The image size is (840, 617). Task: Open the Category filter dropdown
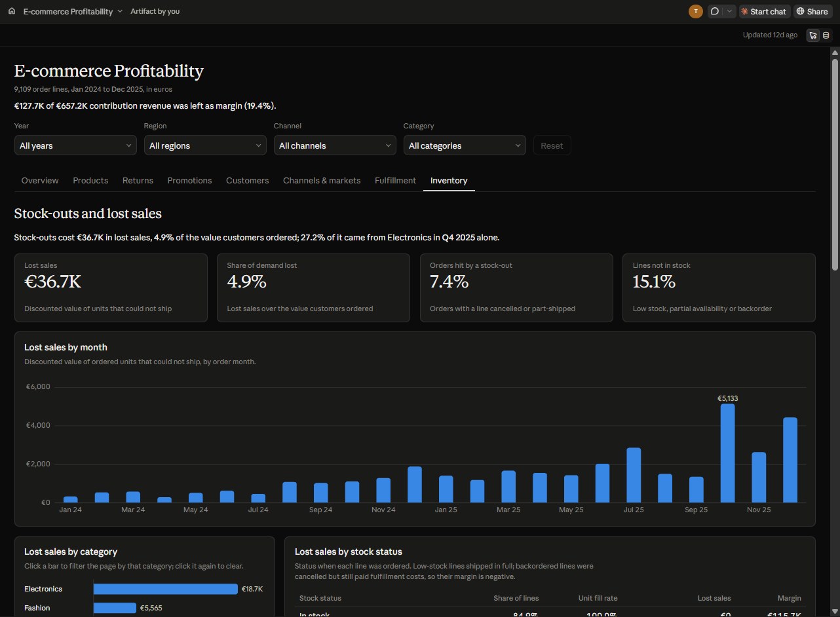tap(465, 145)
